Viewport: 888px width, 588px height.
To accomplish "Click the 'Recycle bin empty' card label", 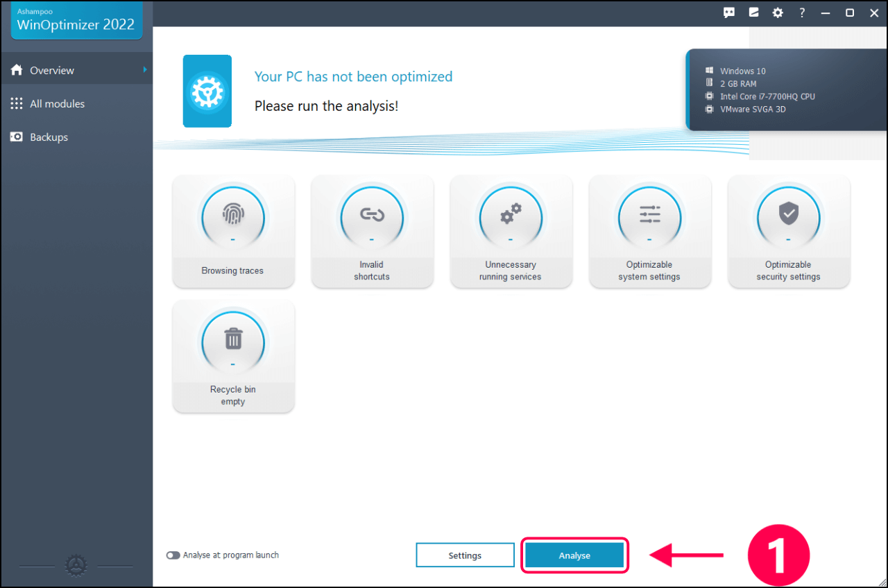I will coord(233,395).
